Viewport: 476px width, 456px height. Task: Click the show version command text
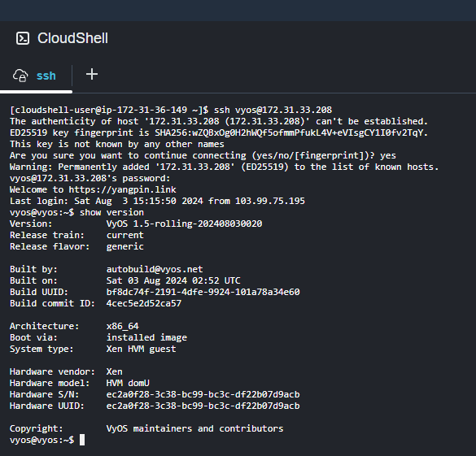coord(111,212)
